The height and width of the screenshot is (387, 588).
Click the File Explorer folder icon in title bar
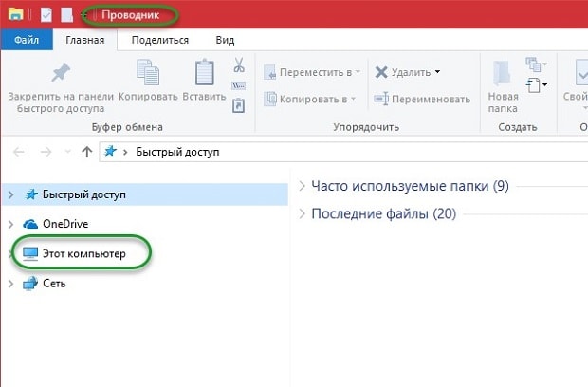(16, 14)
